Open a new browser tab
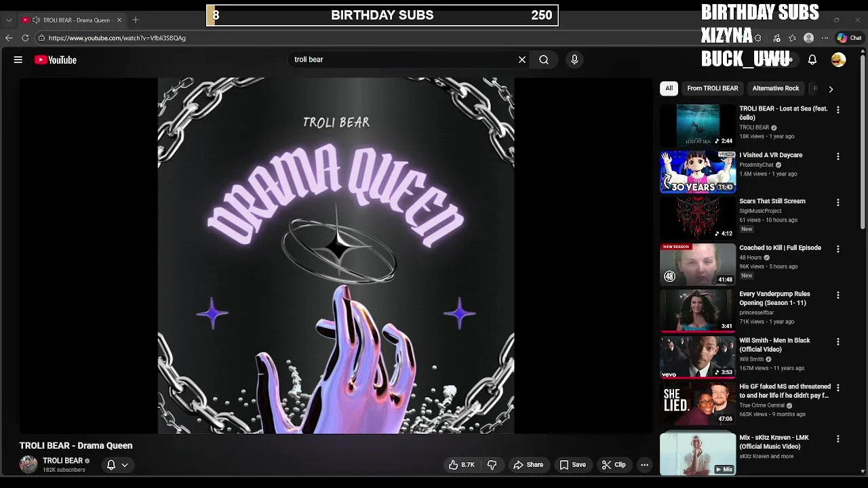The height and width of the screenshot is (488, 868). (136, 20)
